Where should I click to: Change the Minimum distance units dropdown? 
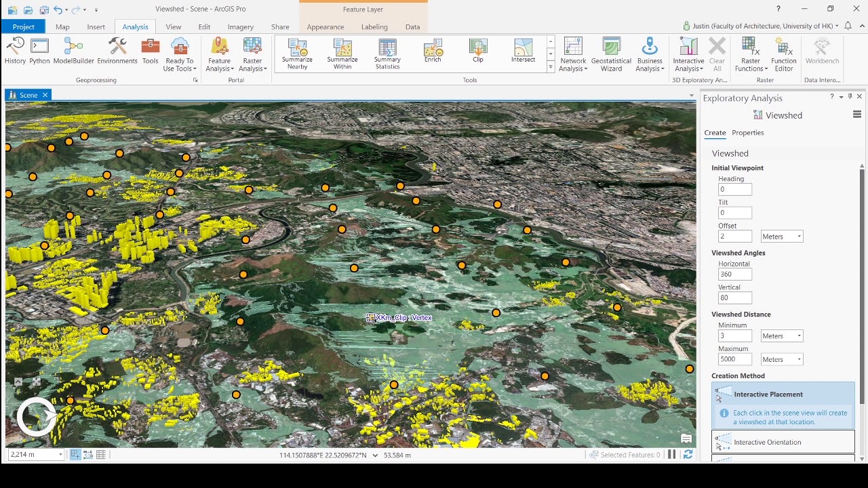click(x=782, y=336)
